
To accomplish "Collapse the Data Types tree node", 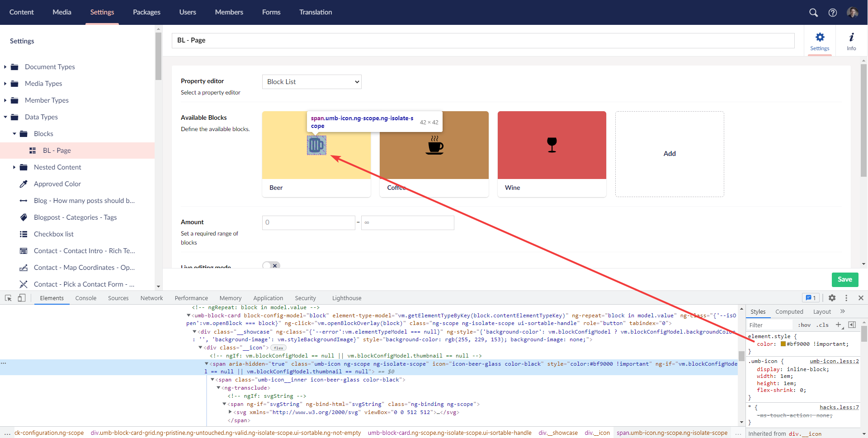I will click(5, 117).
